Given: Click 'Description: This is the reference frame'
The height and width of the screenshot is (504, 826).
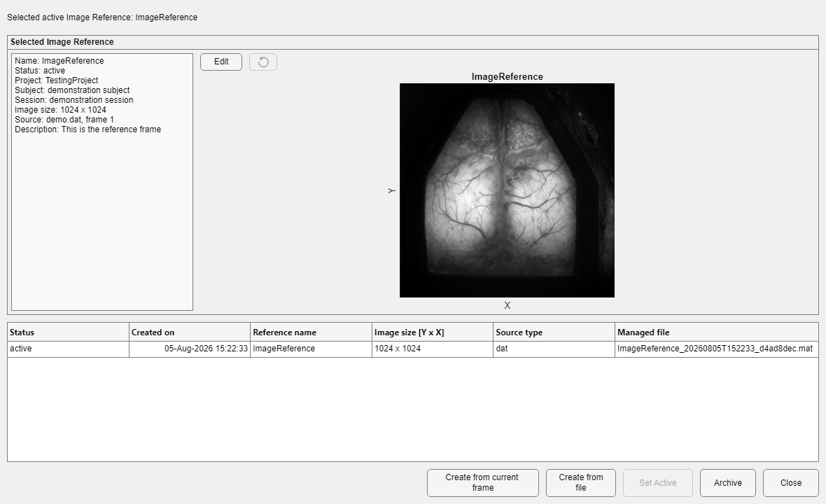Looking at the screenshot, I should (x=88, y=129).
